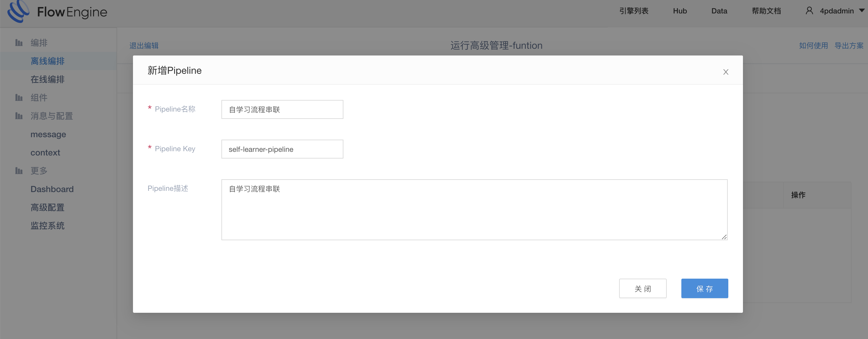Click the textarea resize handle corner
868x339 pixels.
pos(724,237)
